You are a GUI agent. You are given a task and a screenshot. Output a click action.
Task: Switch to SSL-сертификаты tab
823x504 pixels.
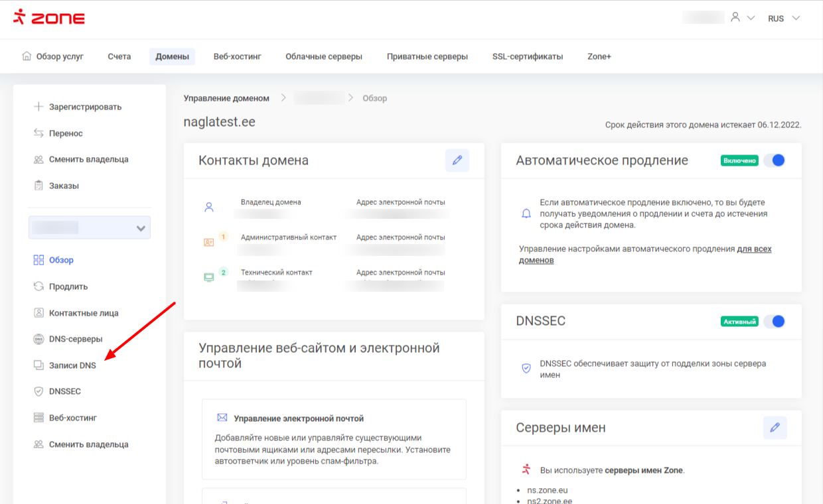[527, 56]
